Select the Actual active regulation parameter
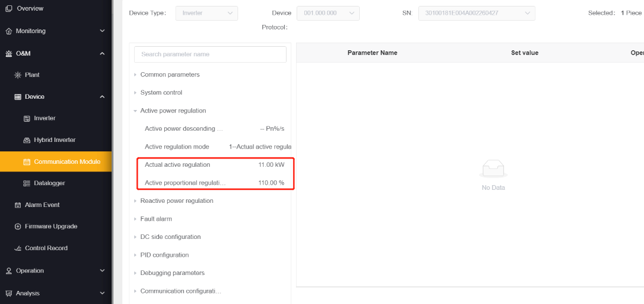 point(214,164)
